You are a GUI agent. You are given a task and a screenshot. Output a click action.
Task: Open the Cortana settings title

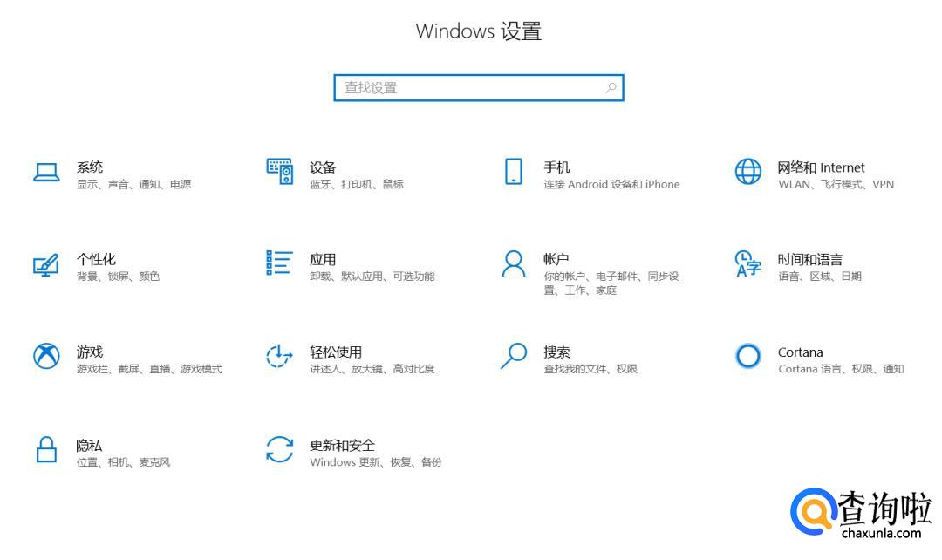pos(800,352)
